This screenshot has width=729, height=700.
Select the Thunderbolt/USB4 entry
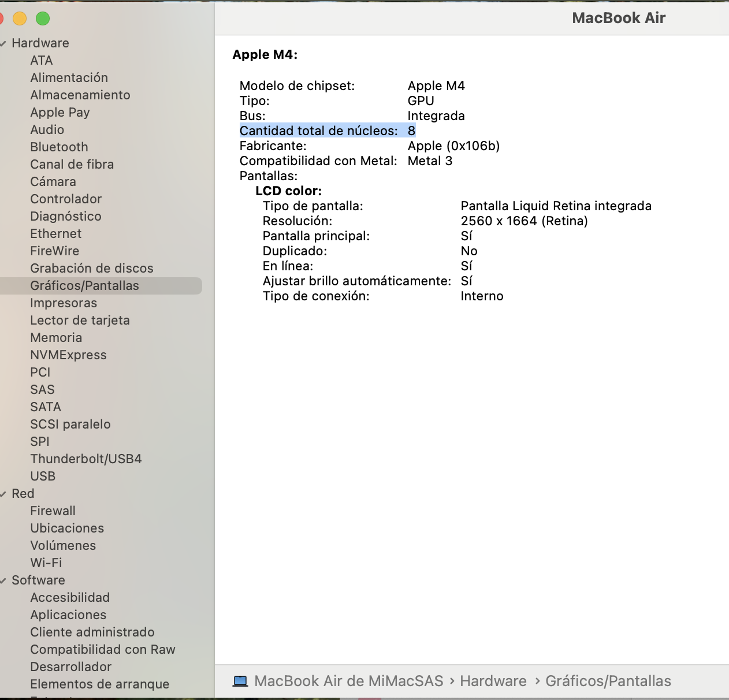[85, 459]
